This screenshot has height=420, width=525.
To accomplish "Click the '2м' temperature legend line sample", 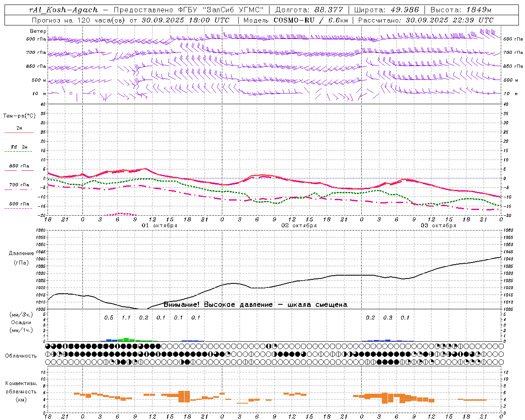I will [19, 132].
